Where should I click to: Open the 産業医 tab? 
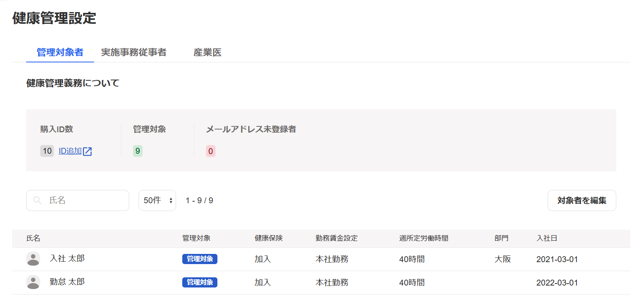208,52
